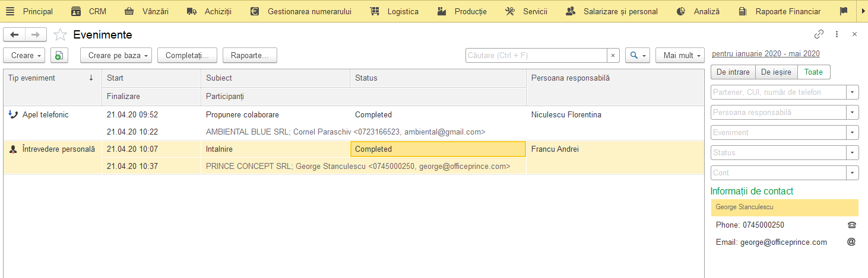
Task: Add Evenimente to favorites with star icon
Action: pos(60,35)
